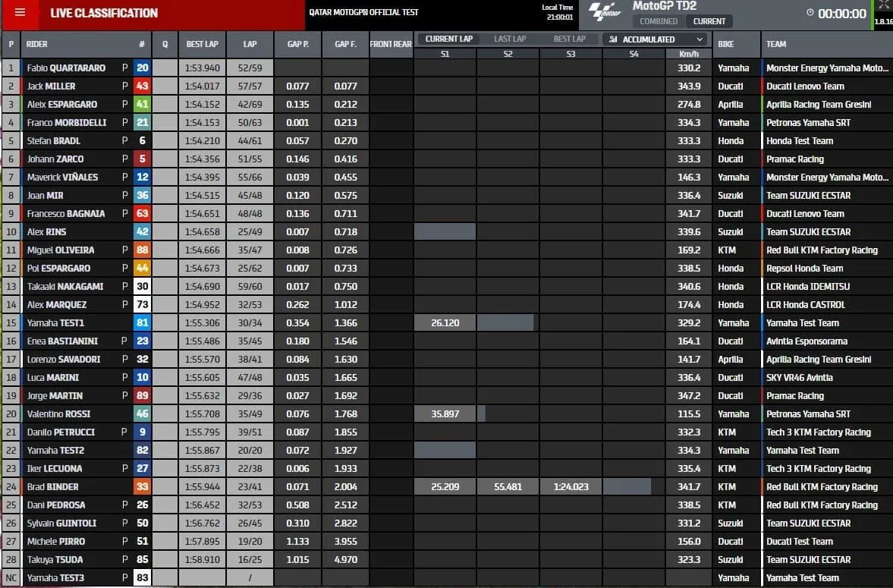Click best lap time 1:53.940
The image size is (893, 588).
click(202, 68)
